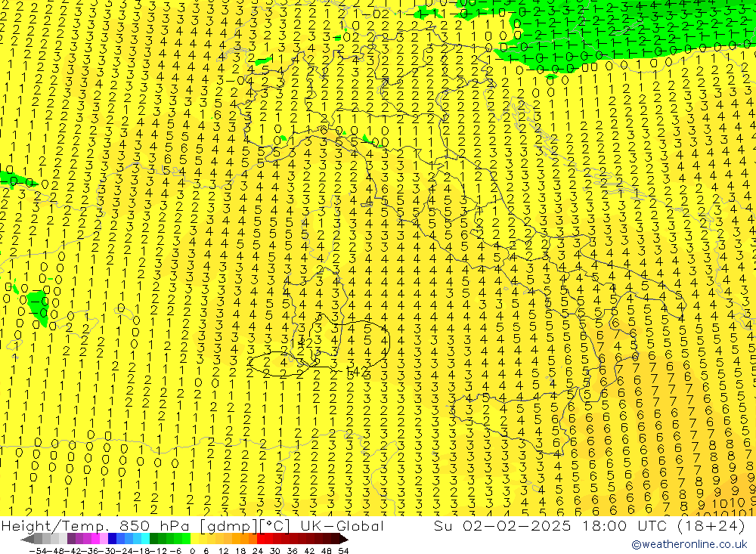756x554 pixels.
Task: Click the '(18+24)' forecast run label
Action: [x=711, y=525]
